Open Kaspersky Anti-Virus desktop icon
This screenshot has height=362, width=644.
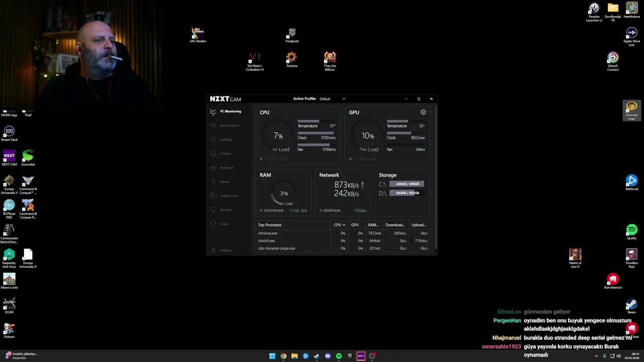pyautogui.click(x=9, y=258)
